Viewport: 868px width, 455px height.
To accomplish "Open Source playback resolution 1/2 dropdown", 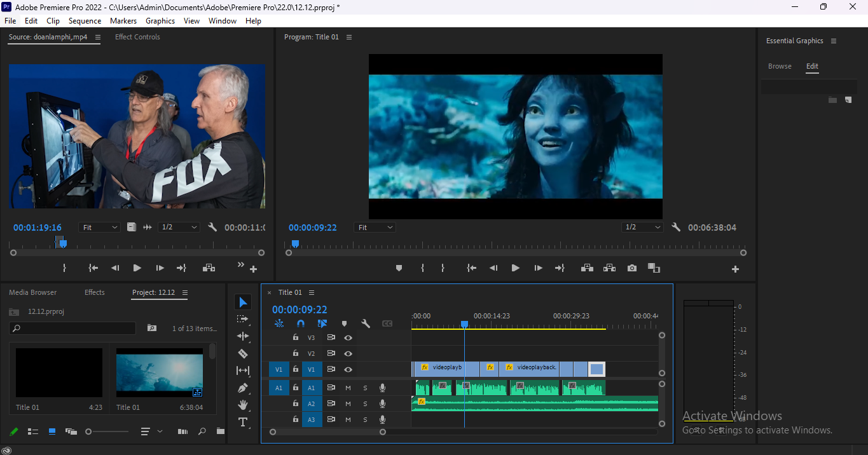I will tap(178, 227).
